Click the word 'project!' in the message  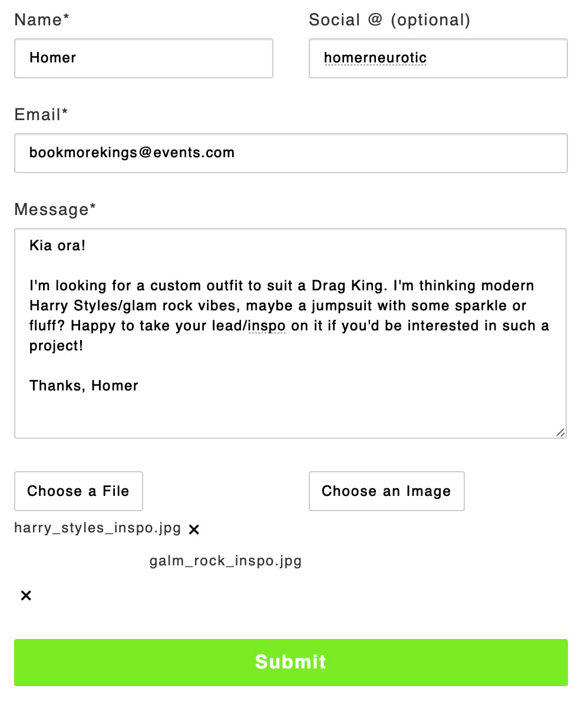[57, 346]
